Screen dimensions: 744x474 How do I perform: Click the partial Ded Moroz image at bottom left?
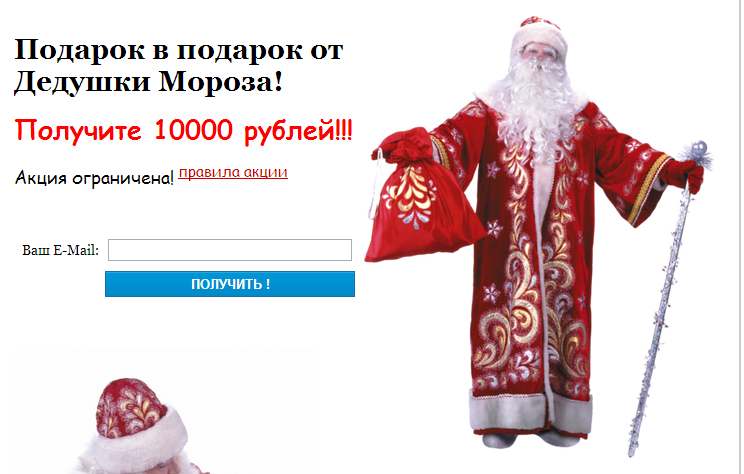coord(163,411)
